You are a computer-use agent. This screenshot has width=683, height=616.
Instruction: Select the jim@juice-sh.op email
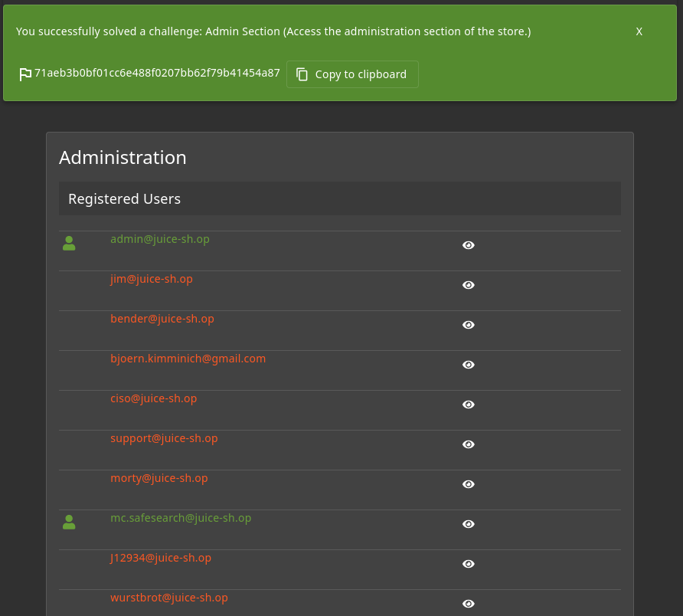(x=152, y=279)
